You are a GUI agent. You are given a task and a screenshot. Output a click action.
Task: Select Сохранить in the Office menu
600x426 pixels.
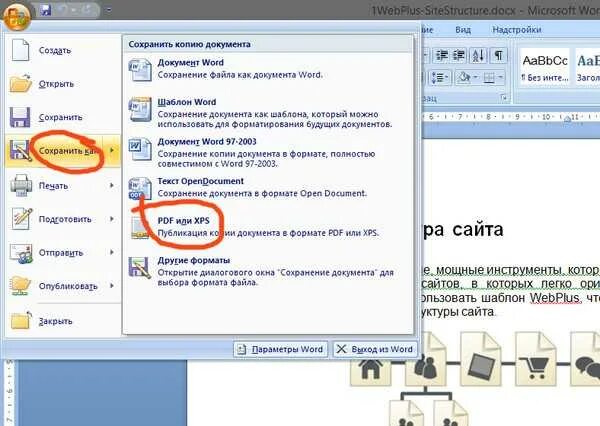point(63,117)
